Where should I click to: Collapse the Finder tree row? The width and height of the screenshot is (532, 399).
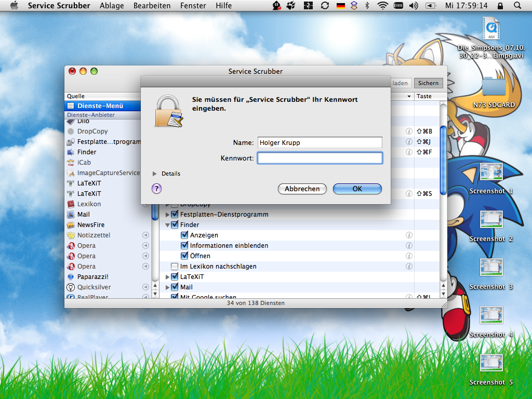click(x=167, y=225)
